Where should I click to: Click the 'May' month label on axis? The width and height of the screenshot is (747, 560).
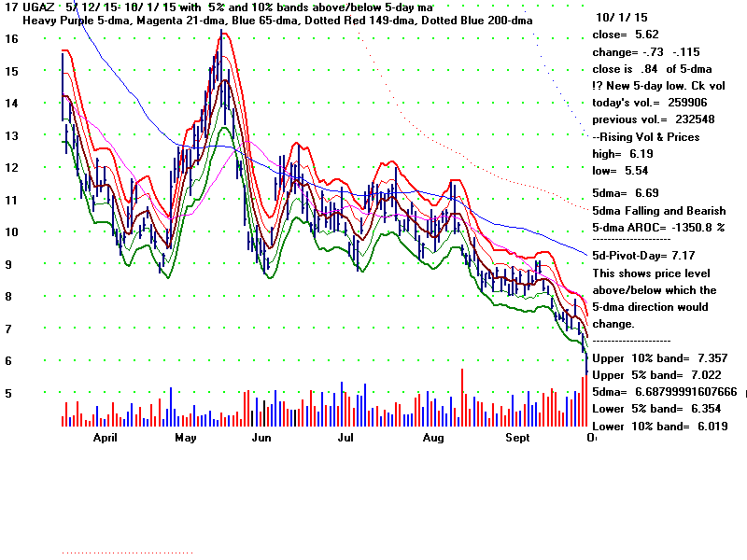click(186, 438)
